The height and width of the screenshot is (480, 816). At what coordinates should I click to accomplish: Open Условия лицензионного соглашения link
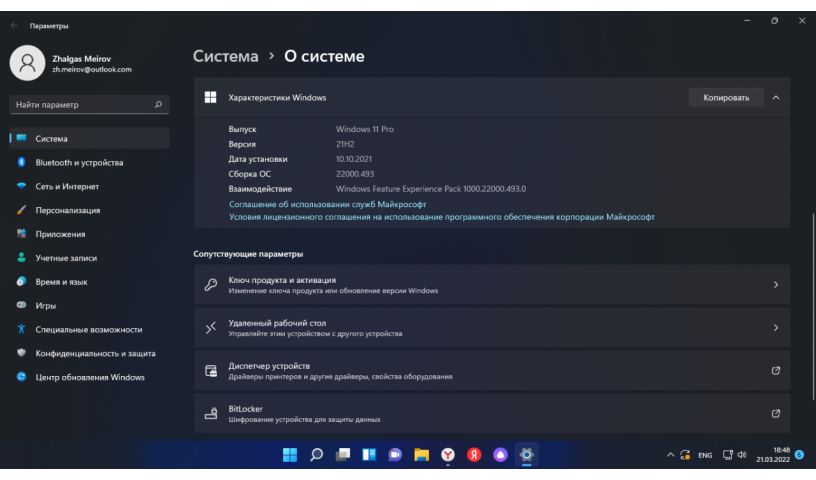tap(442, 217)
